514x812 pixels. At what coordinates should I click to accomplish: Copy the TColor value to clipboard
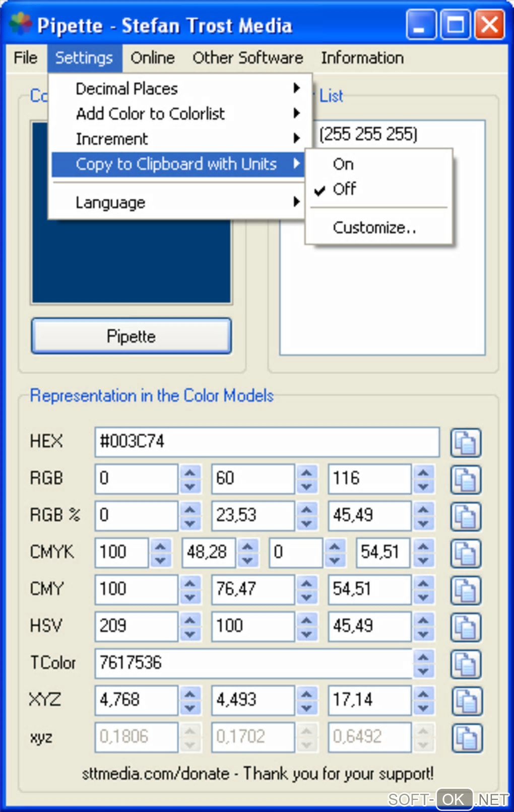coord(465,663)
